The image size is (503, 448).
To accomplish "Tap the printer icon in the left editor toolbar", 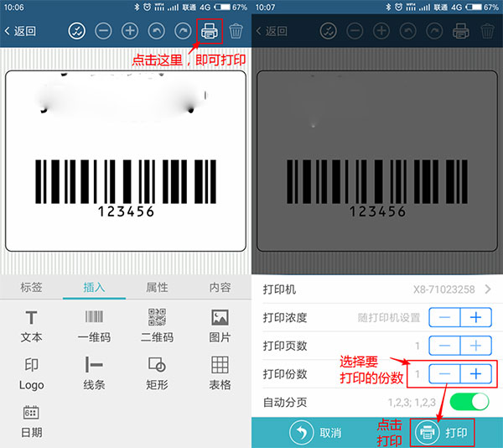I will (209, 31).
